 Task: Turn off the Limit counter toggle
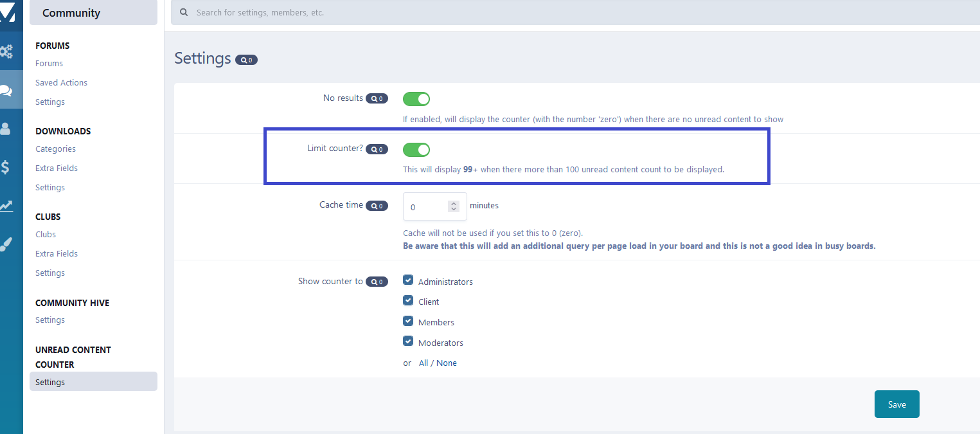[416, 150]
